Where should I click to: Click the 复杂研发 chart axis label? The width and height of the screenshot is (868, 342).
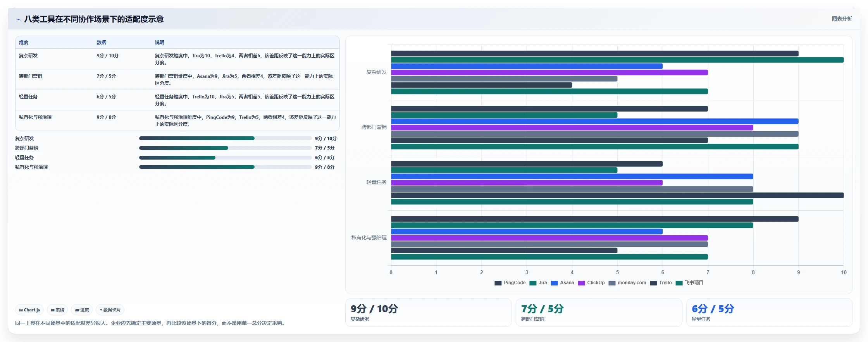pos(376,72)
